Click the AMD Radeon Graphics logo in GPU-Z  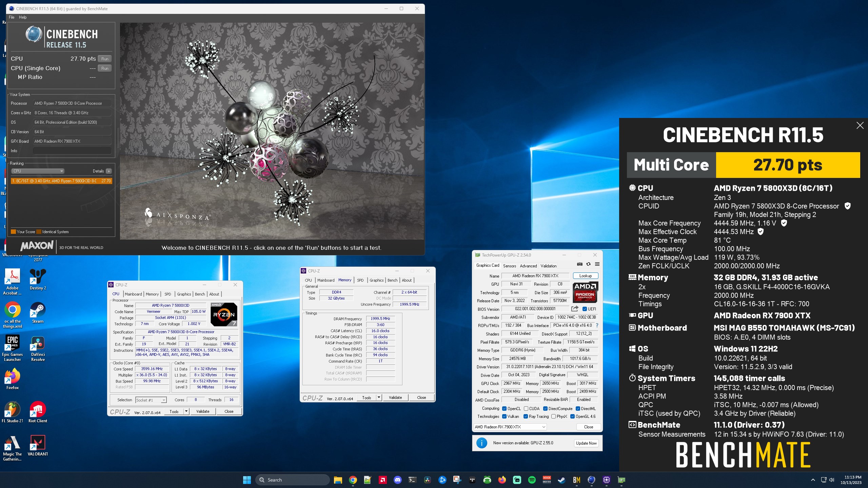tap(585, 292)
